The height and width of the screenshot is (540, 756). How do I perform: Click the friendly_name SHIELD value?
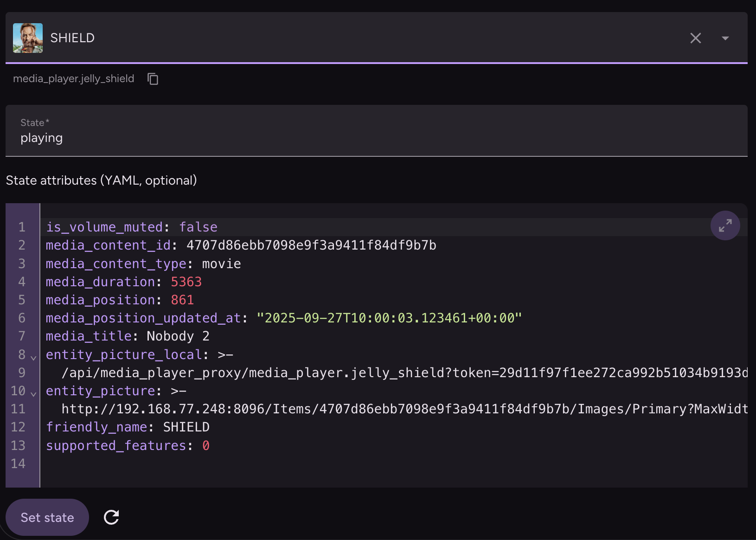(x=186, y=427)
